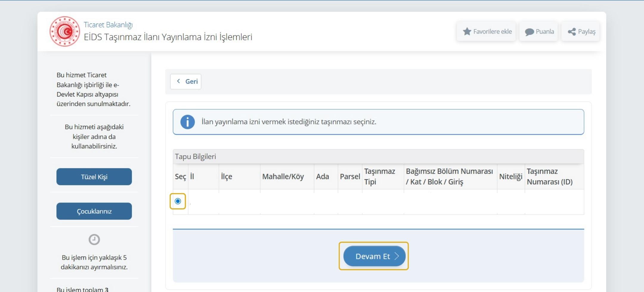Add this service to favorites

click(486, 31)
